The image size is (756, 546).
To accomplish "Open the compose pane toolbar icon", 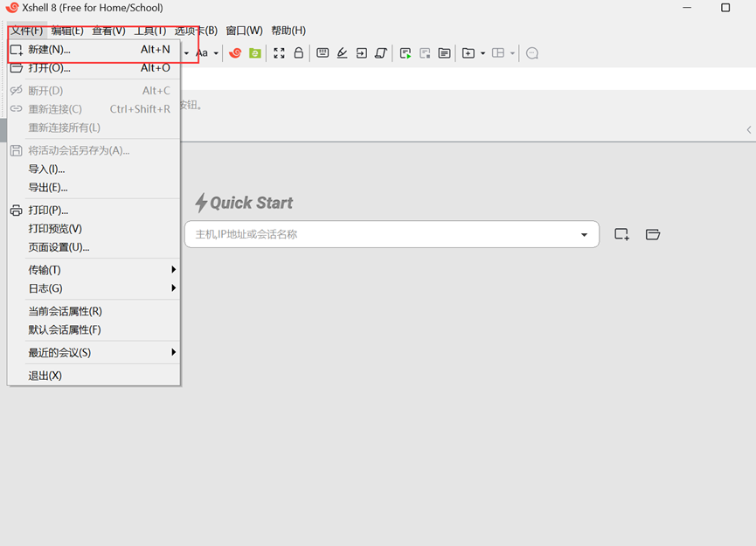I will [x=445, y=53].
